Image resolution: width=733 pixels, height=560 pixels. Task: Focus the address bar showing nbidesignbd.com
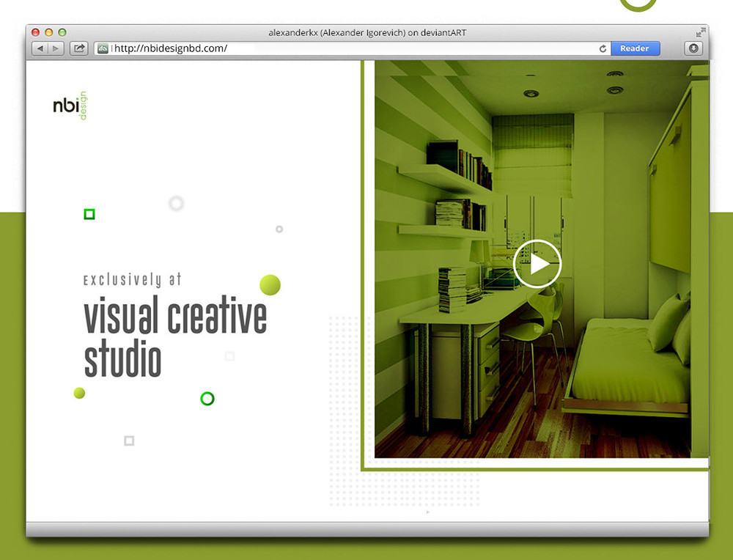[x=353, y=48]
